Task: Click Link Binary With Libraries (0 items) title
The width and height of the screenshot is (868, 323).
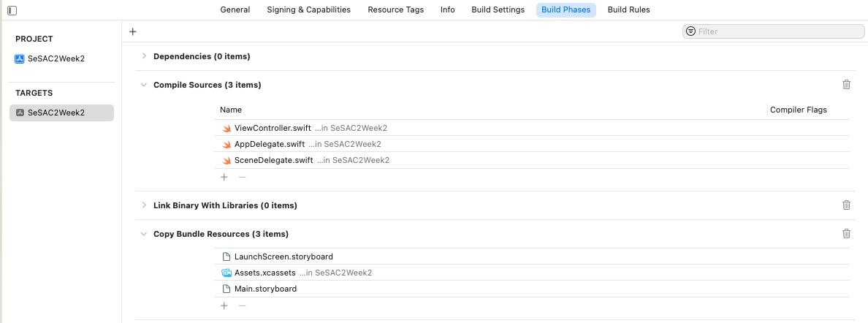Action: coord(225,205)
